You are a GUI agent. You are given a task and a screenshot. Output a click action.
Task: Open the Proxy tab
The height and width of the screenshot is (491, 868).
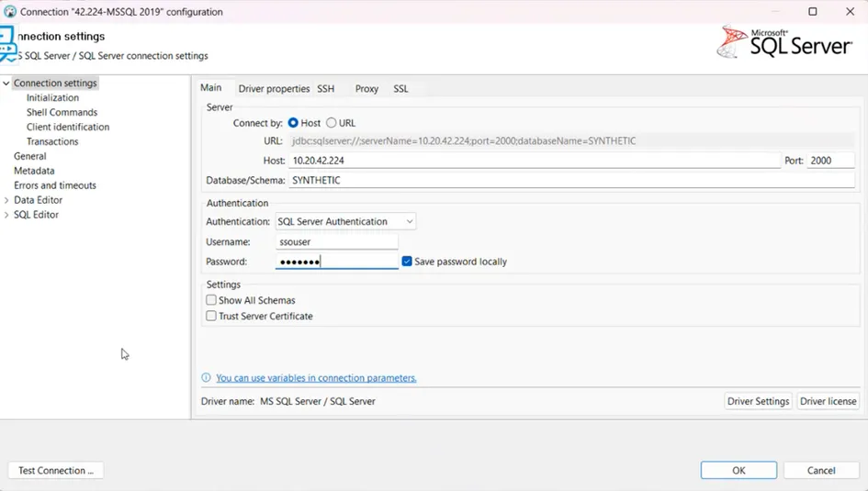(x=366, y=88)
